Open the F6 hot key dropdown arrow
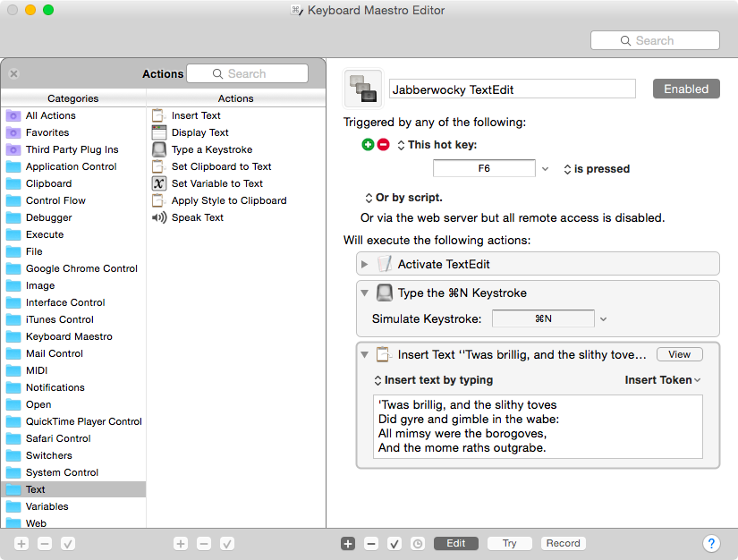738x560 pixels. point(545,168)
